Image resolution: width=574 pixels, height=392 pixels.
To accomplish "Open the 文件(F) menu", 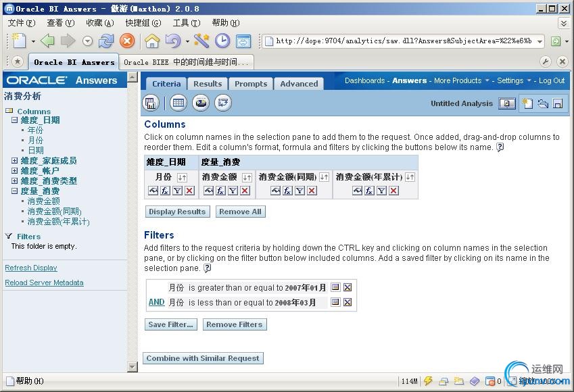I will [x=22, y=23].
